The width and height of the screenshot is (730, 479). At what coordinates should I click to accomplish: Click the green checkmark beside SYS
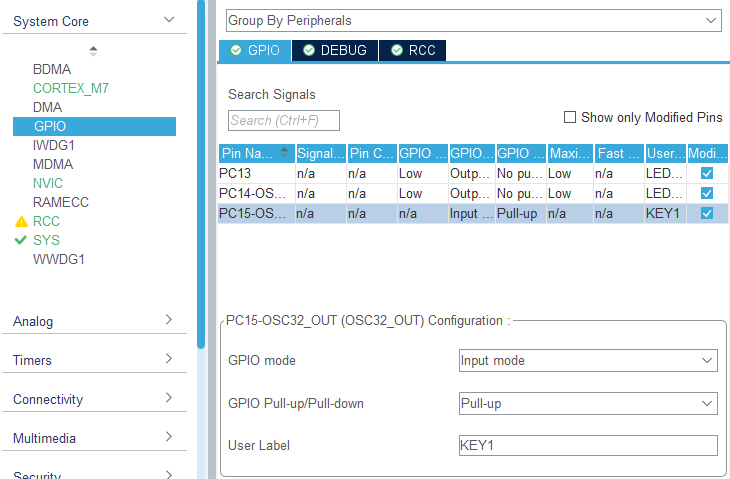[x=21, y=240]
